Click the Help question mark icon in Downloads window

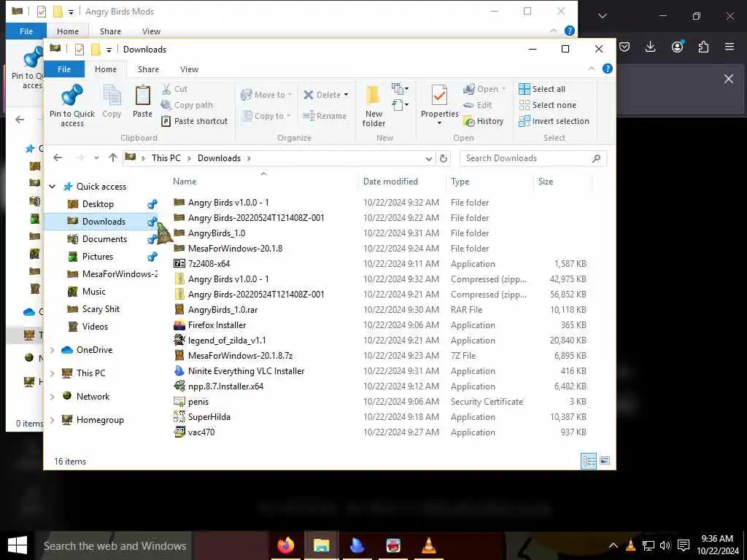[x=608, y=69]
